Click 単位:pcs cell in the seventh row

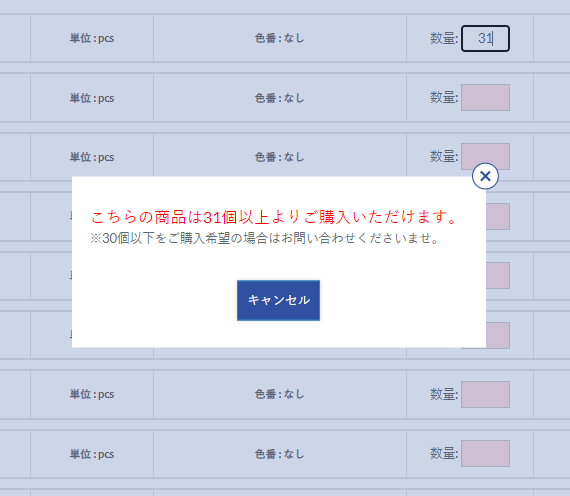tap(92, 394)
